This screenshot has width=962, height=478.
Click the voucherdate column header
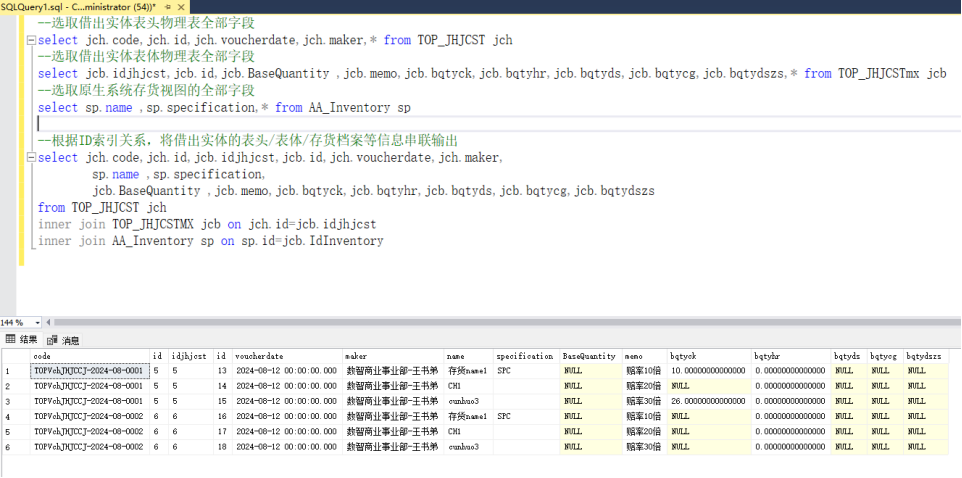[x=287, y=356]
